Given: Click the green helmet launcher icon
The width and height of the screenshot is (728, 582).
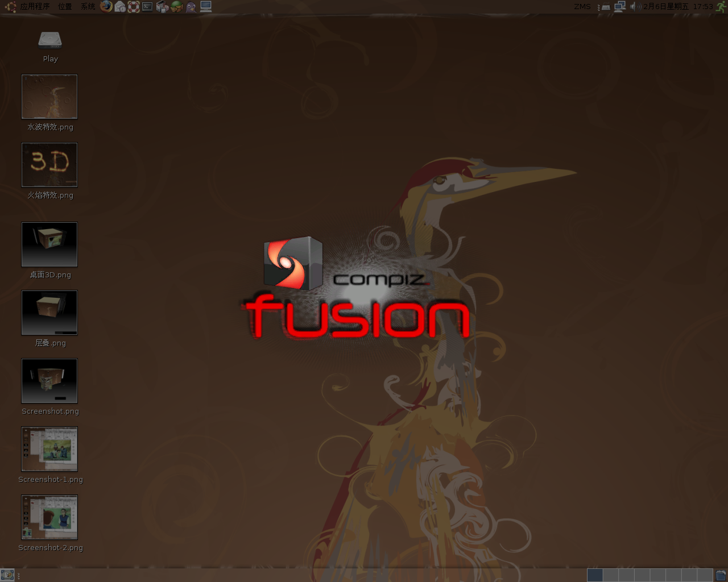Looking at the screenshot, I should [x=177, y=7].
